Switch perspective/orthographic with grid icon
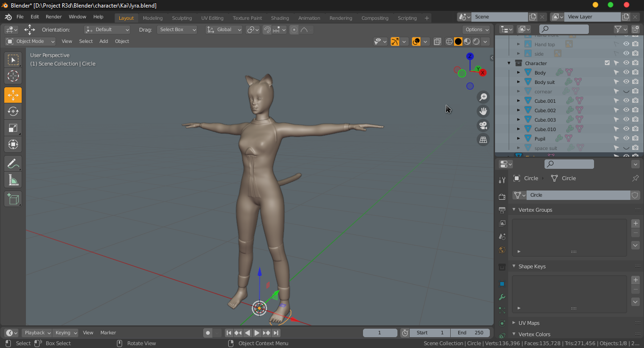Screen dimensions: 644x348 [x=483, y=140]
